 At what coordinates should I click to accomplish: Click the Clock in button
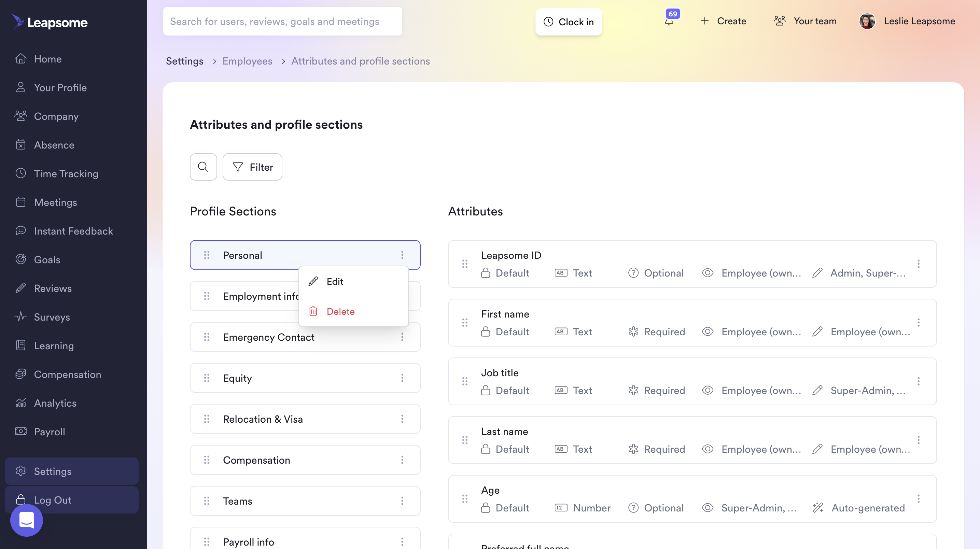point(569,22)
